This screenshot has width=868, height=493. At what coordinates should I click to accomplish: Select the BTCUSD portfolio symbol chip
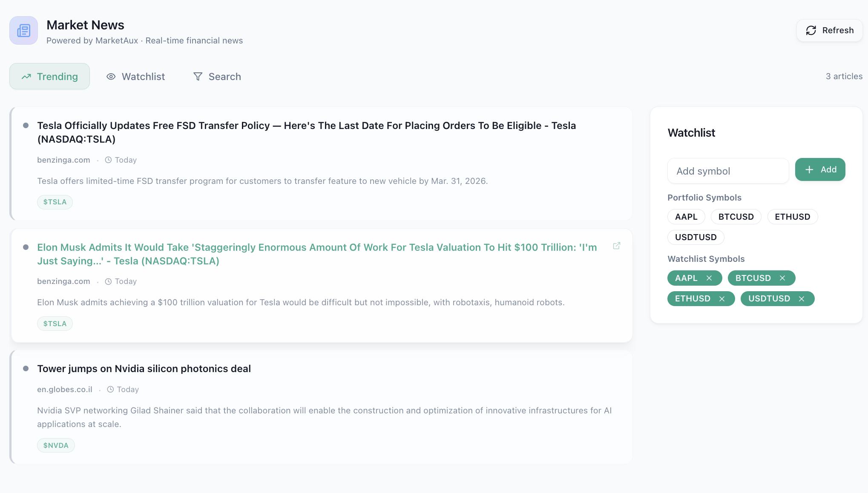point(736,217)
